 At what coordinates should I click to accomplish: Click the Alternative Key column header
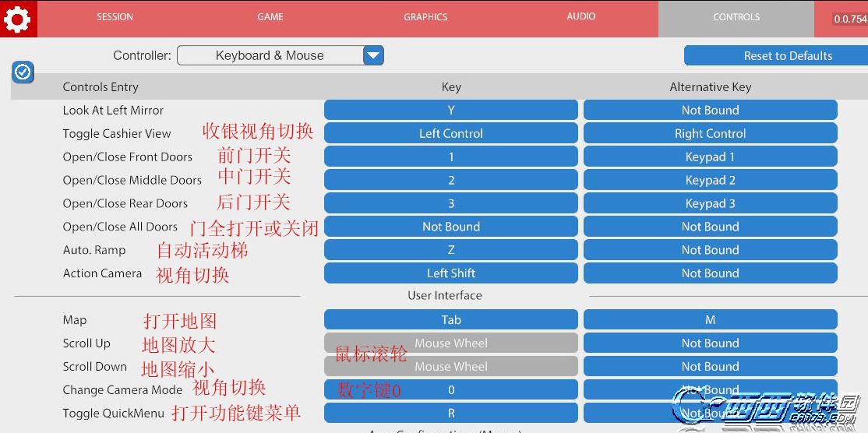click(x=711, y=86)
